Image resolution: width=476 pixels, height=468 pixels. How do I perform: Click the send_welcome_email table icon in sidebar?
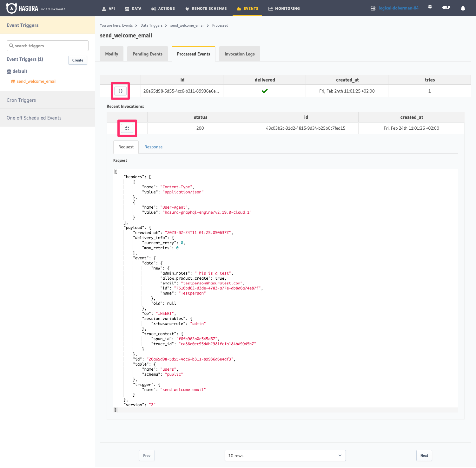coord(13,81)
